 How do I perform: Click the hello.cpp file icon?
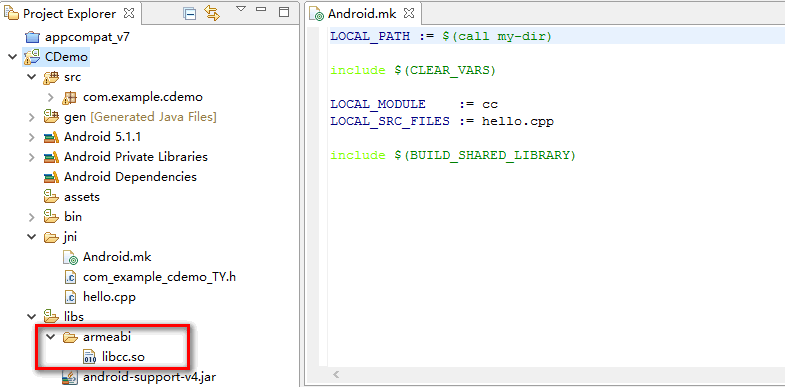point(70,297)
